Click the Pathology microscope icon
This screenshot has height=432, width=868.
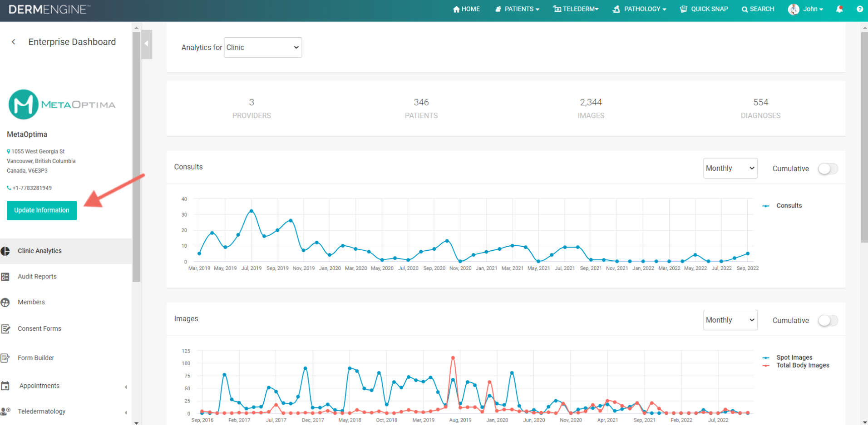[616, 9]
